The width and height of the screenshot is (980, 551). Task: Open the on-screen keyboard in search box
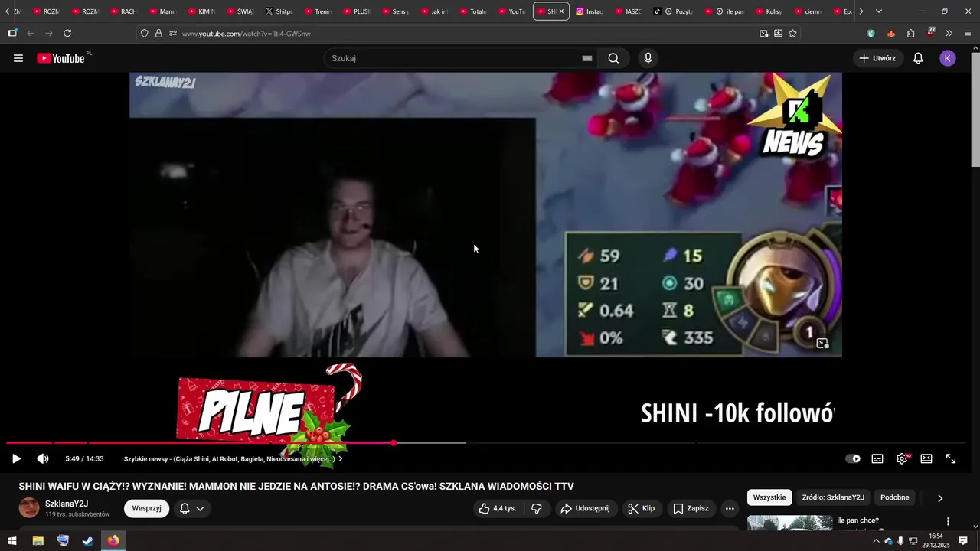587,58
